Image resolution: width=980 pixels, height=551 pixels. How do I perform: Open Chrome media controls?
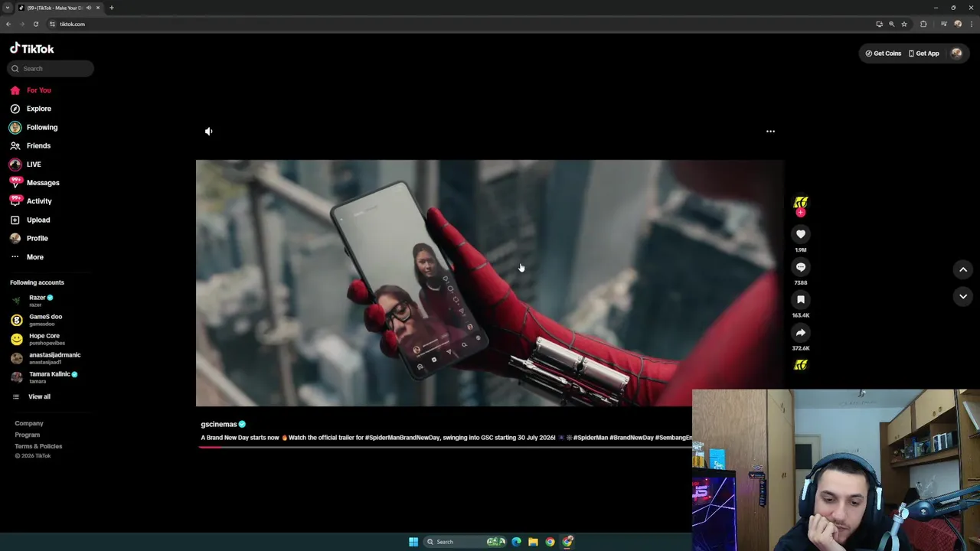(944, 24)
